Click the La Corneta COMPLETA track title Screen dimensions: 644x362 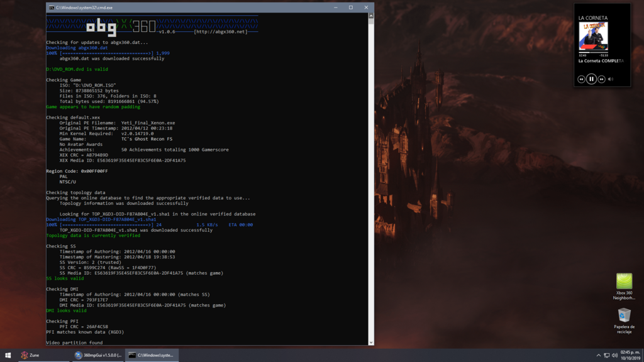[601, 61]
